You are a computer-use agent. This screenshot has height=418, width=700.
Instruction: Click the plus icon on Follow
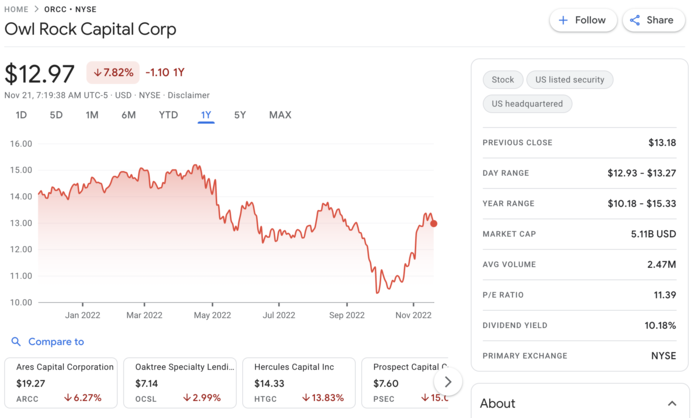563,21
